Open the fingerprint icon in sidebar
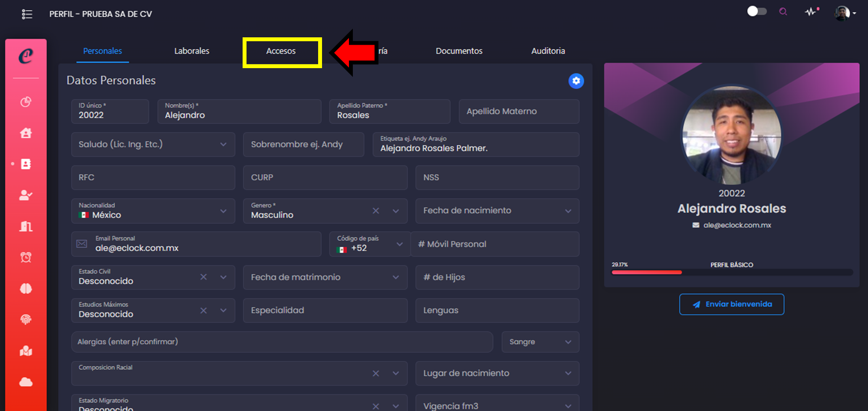The image size is (868, 411). coord(26,319)
